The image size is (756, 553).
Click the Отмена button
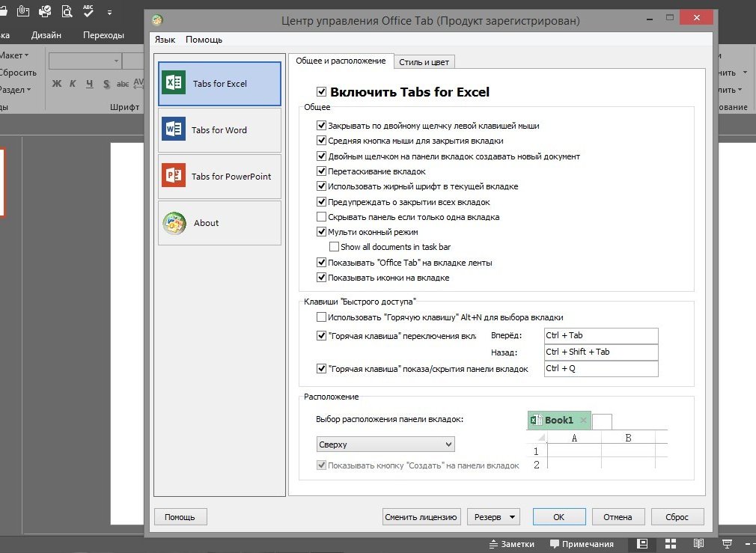point(618,517)
